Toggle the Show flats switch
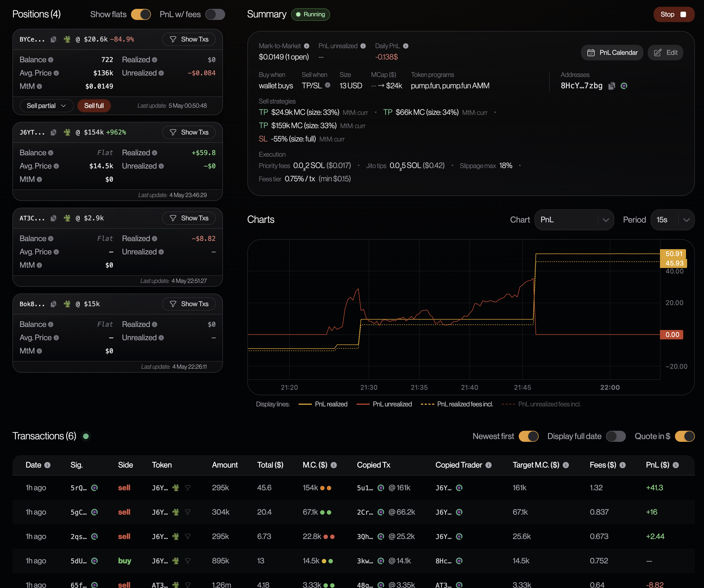Image resolution: width=704 pixels, height=588 pixels. [141, 14]
